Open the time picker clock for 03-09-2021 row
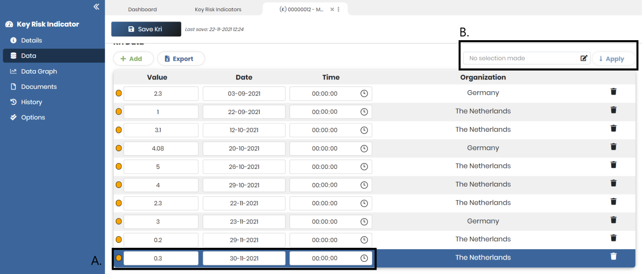This screenshot has height=274, width=644. coord(364,94)
